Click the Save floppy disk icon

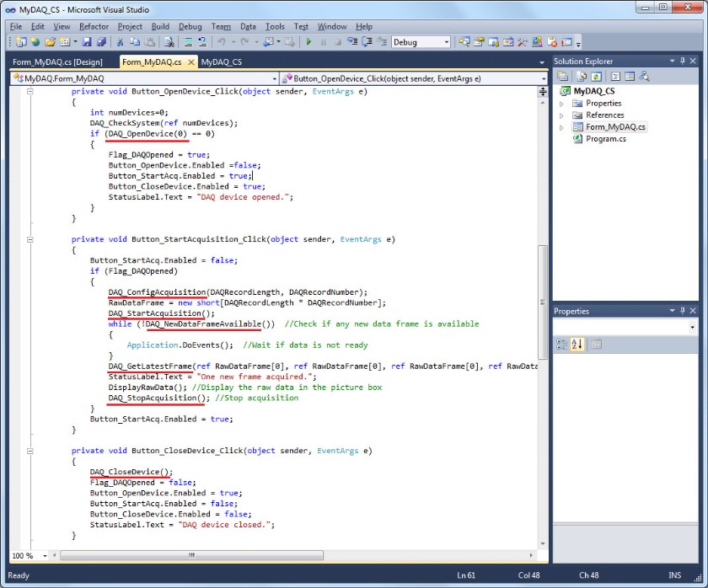87,42
